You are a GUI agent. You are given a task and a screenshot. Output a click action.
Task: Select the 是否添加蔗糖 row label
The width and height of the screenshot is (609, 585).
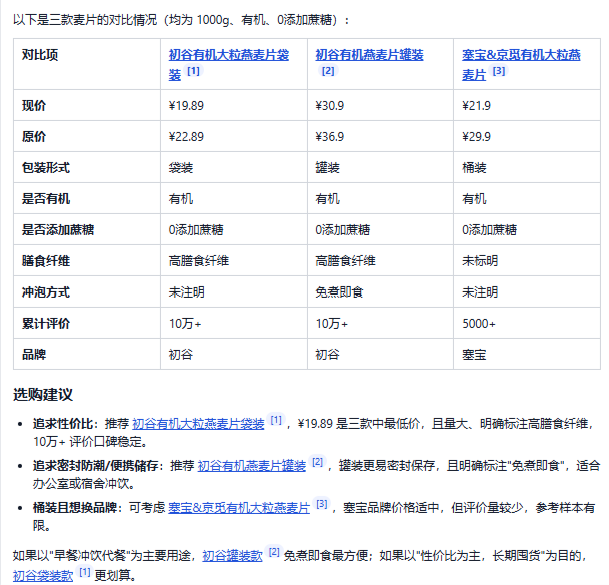(x=58, y=230)
